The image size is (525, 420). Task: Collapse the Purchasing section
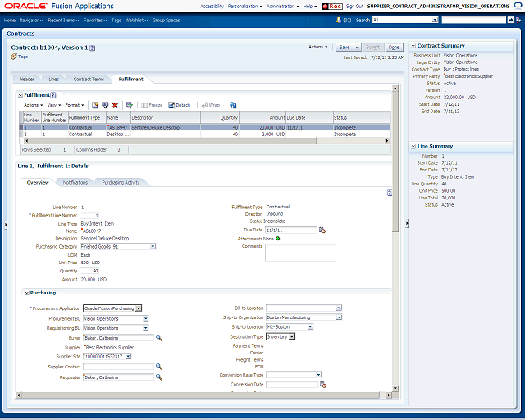pos(26,293)
